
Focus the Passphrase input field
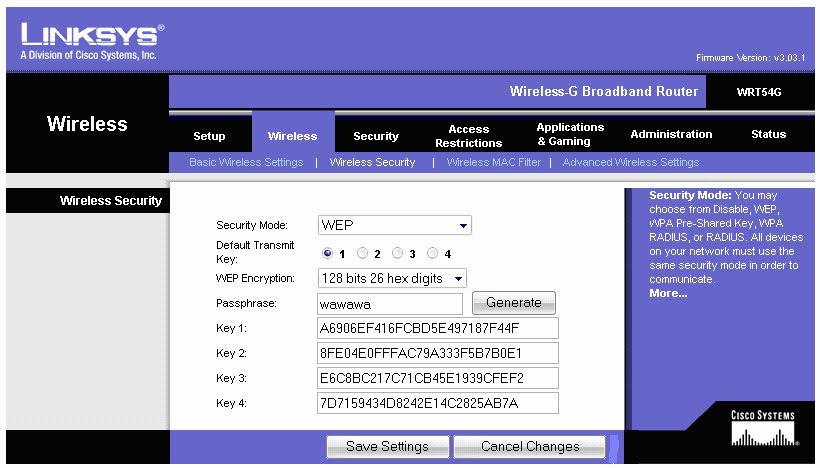click(390, 304)
